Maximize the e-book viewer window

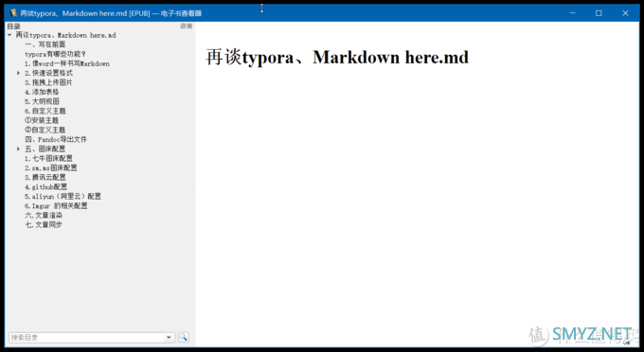coord(599,13)
